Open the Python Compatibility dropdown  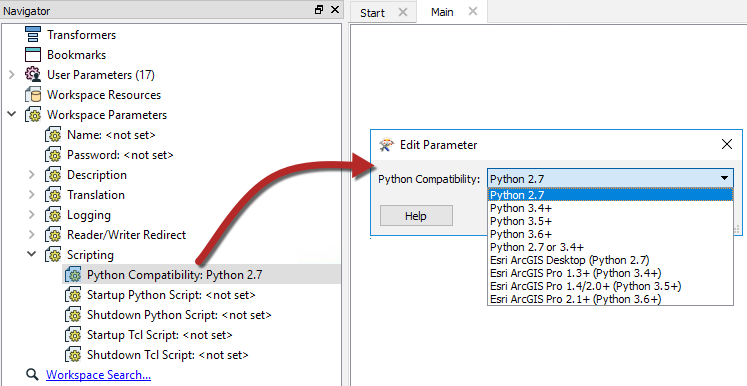[x=610, y=179]
